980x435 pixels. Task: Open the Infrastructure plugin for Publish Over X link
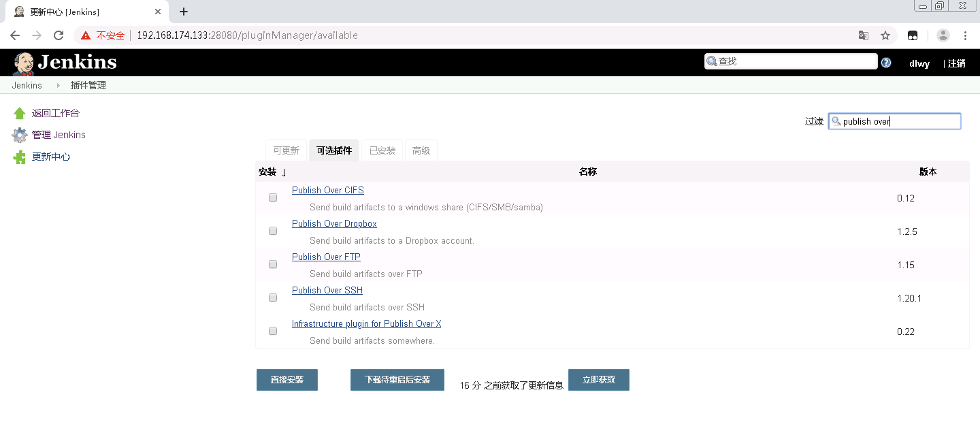tap(366, 323)
